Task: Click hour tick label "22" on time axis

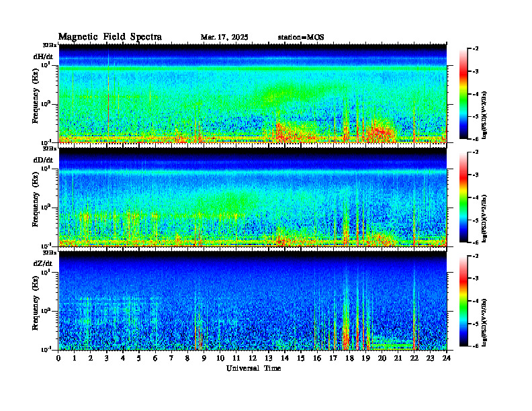Action: pyautogui.click(x=414, y=358)
